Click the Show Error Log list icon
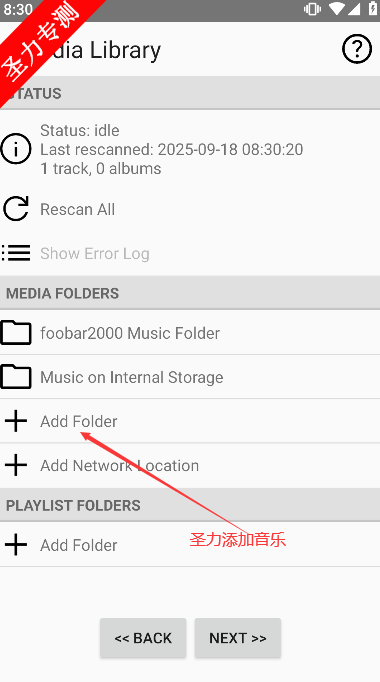This screenshot has width=380, height=682. coord(16,253)
